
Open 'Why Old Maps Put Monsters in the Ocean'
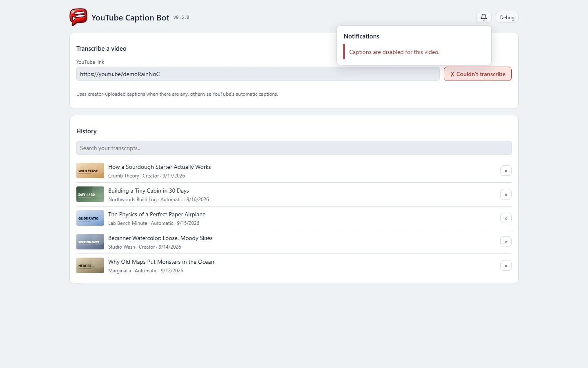161,262
